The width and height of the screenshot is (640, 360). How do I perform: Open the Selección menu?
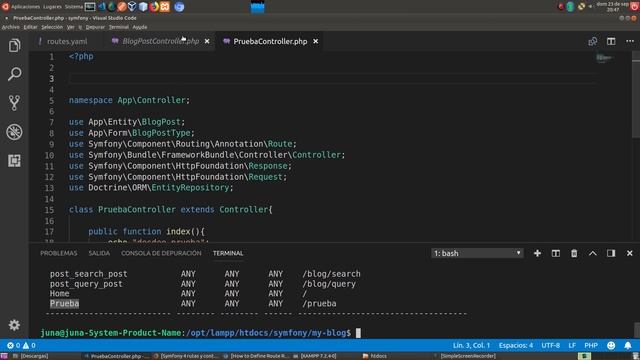[52, 27]
